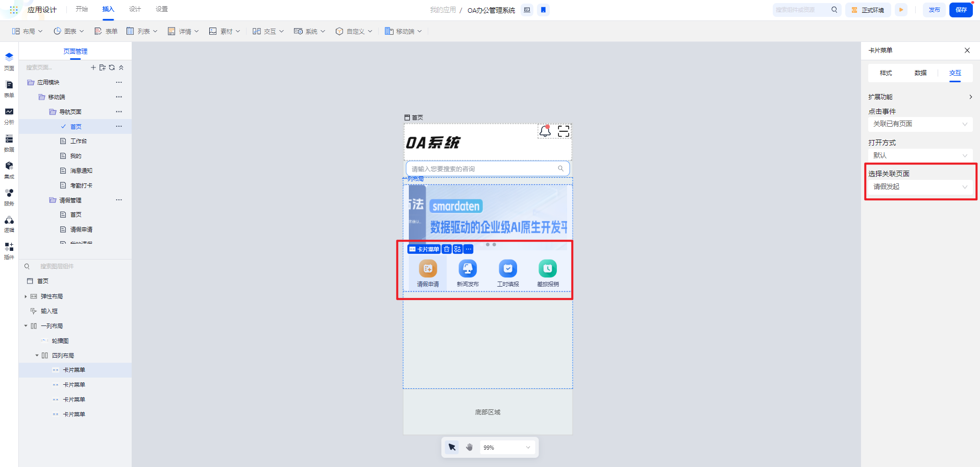Viewport: 980px width, 467px height.
Task: Open more options for 应用模块 folder
Action: tap(119, 82)
